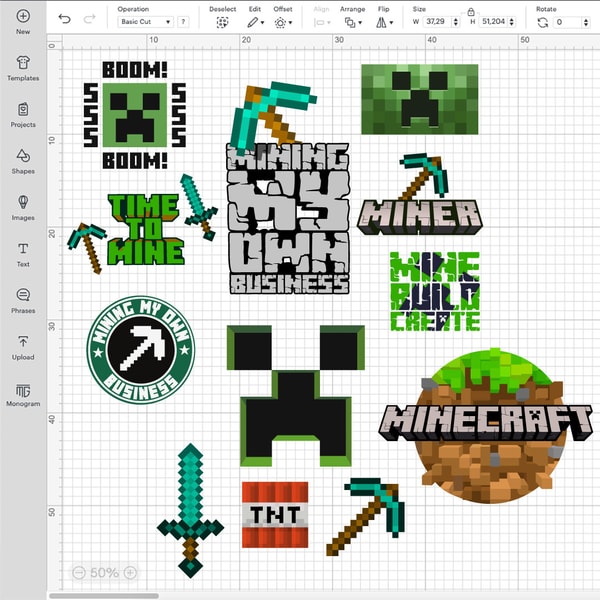
Task: Click the Rotate icon
Action: click(542, 23)
